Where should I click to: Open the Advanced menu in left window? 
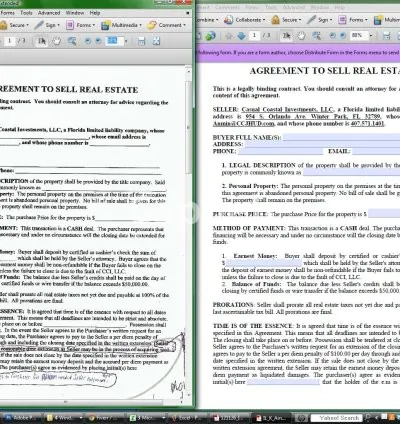click(49, 13)
